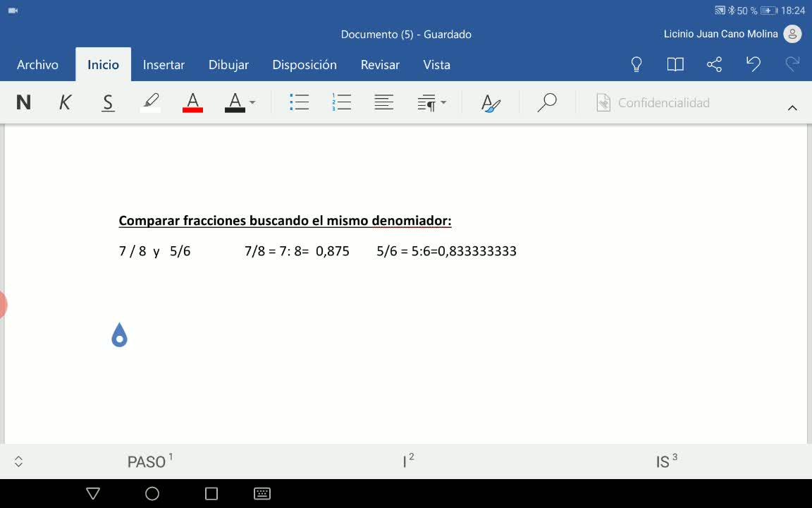Apply the text highlighter pen
This screenshot has width=812, height=508.
(151, 102)
